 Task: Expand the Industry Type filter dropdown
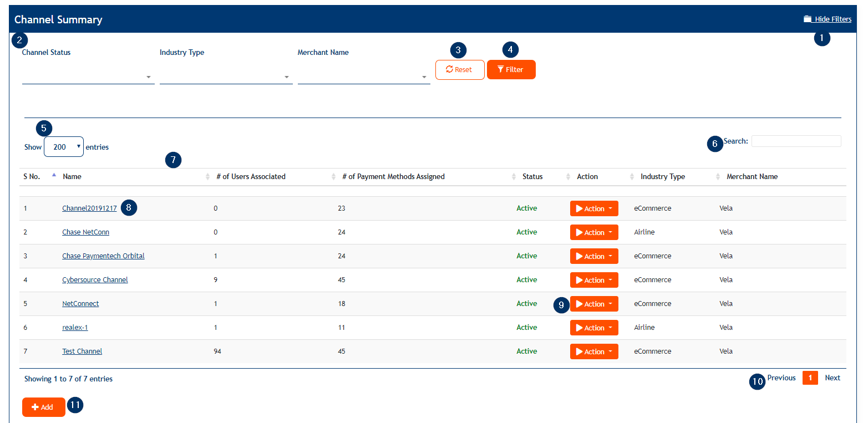[x=226, y=77]
